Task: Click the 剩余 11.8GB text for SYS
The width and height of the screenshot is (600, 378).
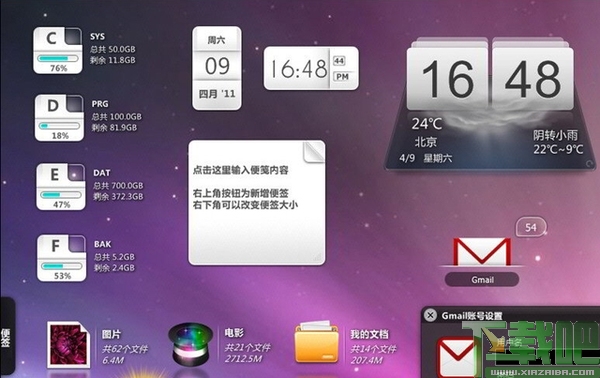Action: 112,60
